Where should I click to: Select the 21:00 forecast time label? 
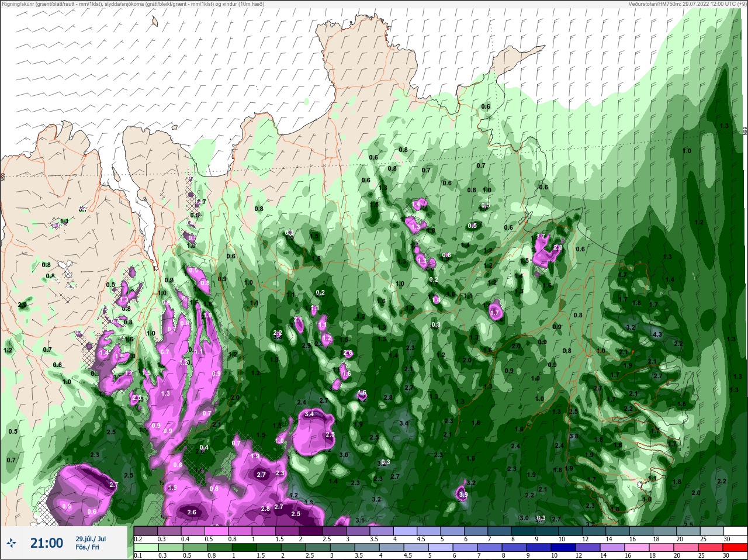[47, 543]
